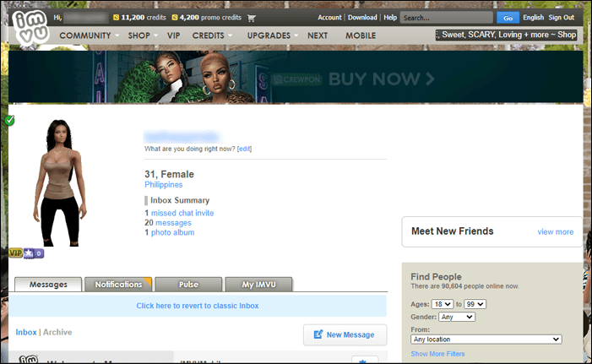Open the missed chat invite link
This screenshot has height=364, width=592.
coord(182,213)
